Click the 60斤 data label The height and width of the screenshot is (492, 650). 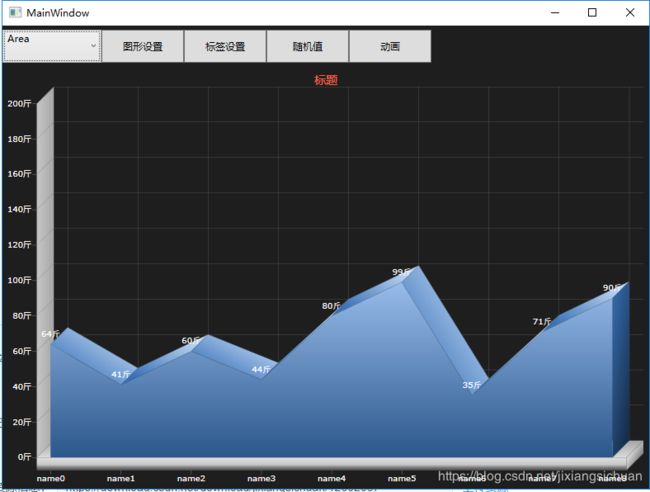[191, 341]
